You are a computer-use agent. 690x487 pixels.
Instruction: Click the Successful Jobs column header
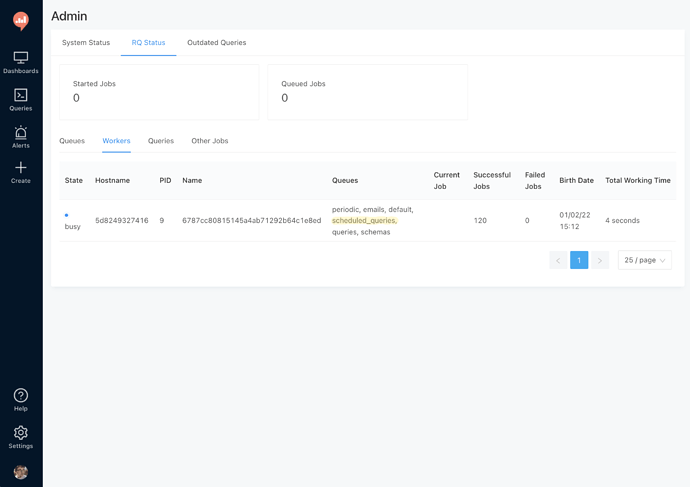pyautogui.click(x=492, y=180)
